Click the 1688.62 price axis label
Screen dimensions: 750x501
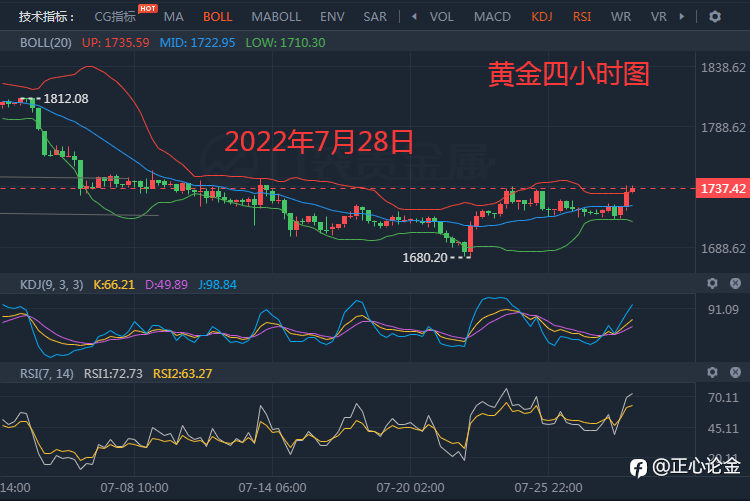pyautogui.click(x=723, y=249)
